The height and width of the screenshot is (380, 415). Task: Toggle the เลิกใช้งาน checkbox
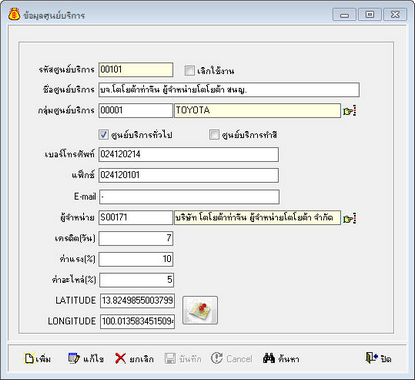click(x=189, y=70)
